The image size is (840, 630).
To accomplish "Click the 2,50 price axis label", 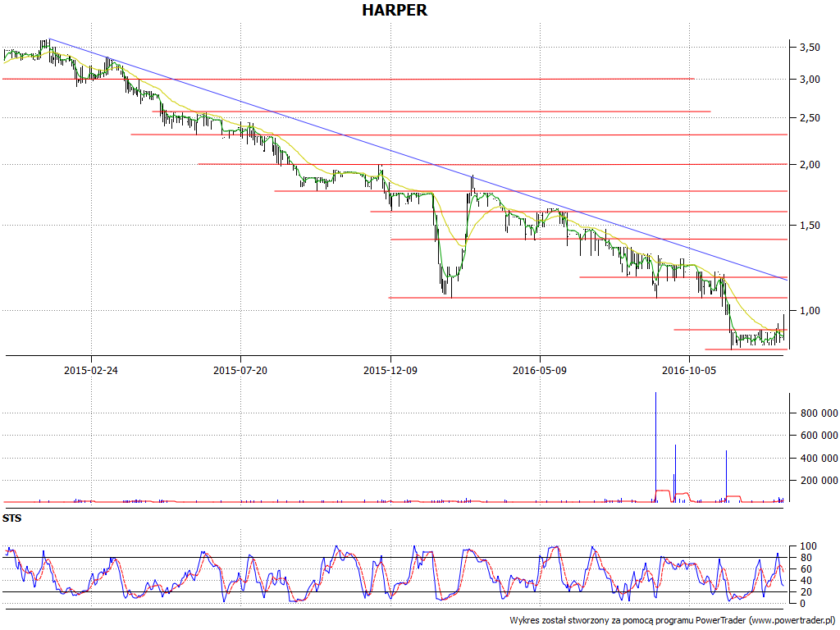I will pos(810,118).
